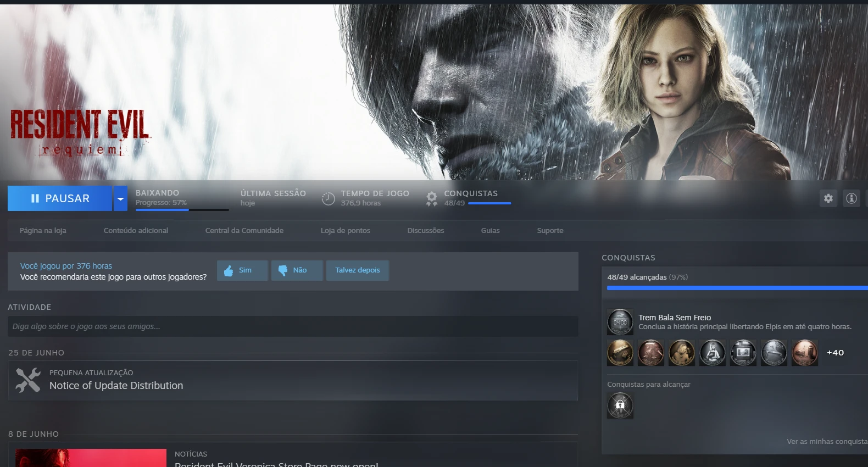Click the clock icon for Tempo de Jogo

click(328, 198)
